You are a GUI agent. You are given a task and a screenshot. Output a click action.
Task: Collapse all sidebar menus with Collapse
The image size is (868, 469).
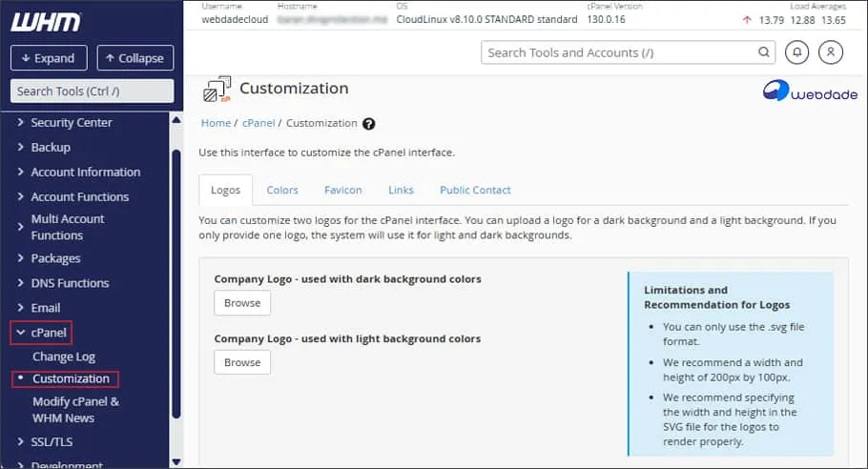coord(135,58)
